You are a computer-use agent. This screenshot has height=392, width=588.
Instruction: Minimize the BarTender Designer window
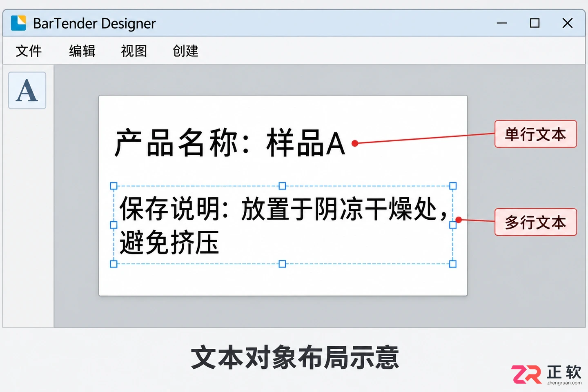(x=502, y=23)
